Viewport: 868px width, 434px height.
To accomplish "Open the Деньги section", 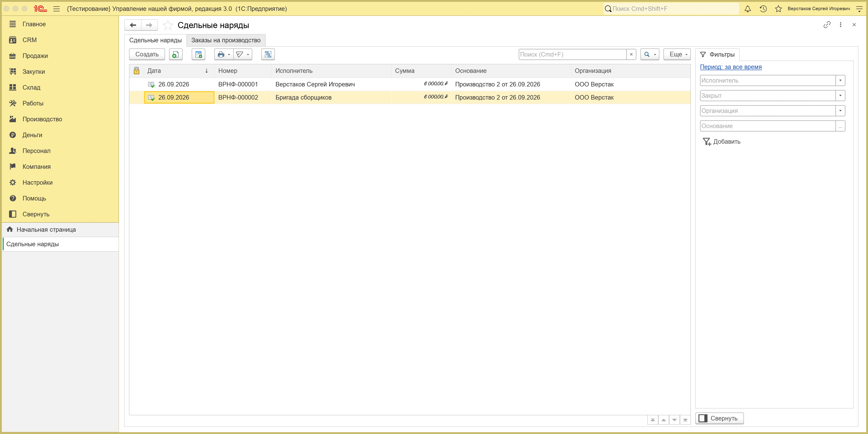I will [32, 135].
